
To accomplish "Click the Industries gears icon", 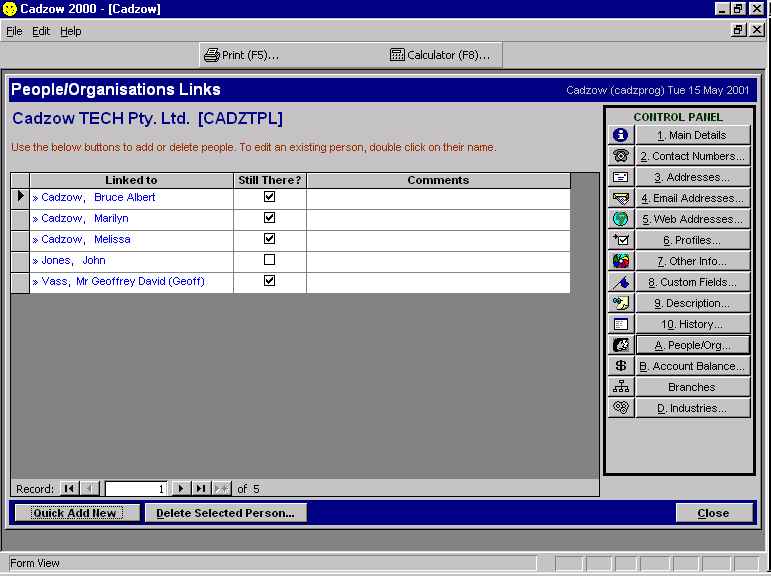I will (621, 408).
